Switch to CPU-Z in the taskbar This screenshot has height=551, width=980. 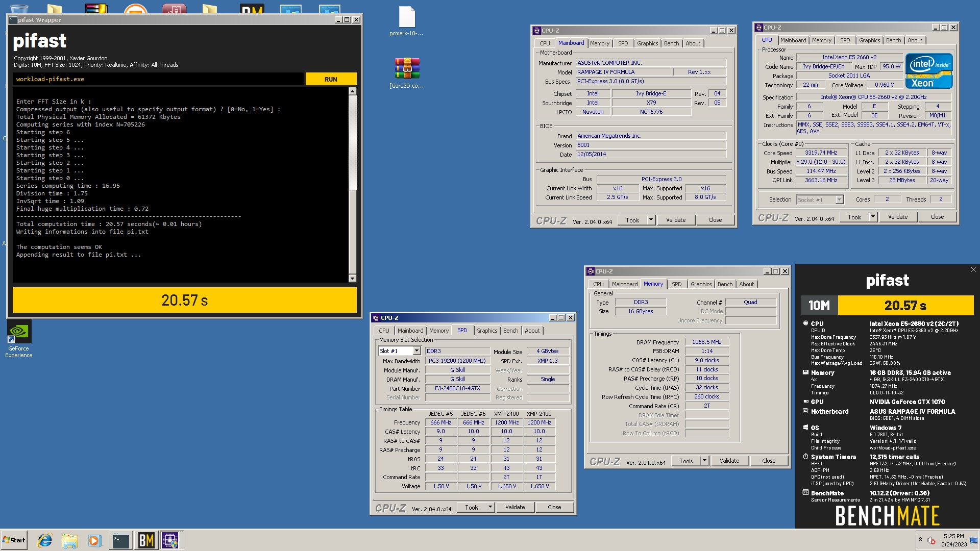pyautogui.click(x=170, y=540)
